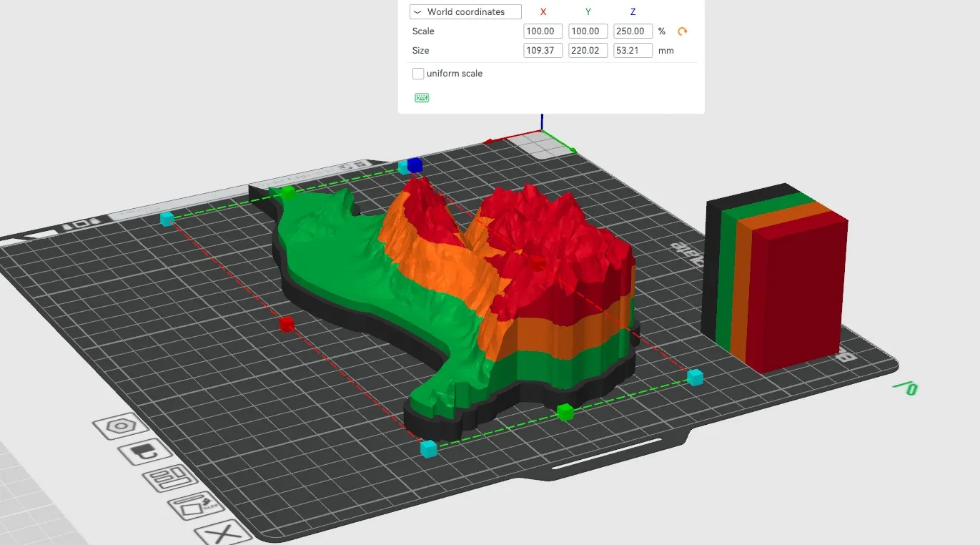980x545 pixels.
Task: Click the blue Z column label
Action: (633, 12)
